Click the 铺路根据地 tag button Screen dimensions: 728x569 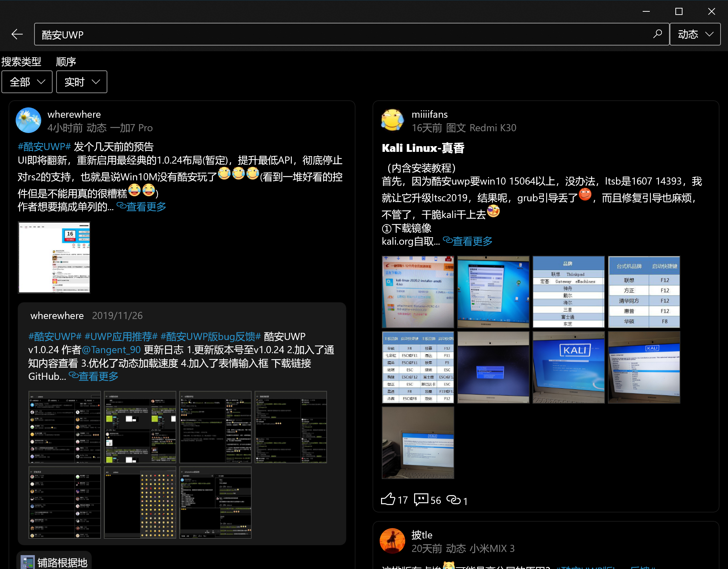coord(54,562)
